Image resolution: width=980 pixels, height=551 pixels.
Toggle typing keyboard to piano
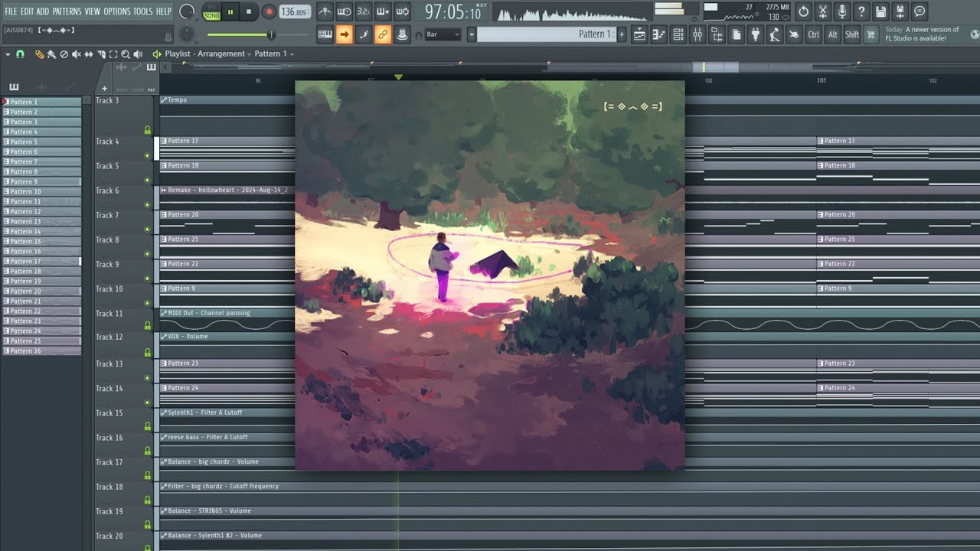[x=325, y=34]
